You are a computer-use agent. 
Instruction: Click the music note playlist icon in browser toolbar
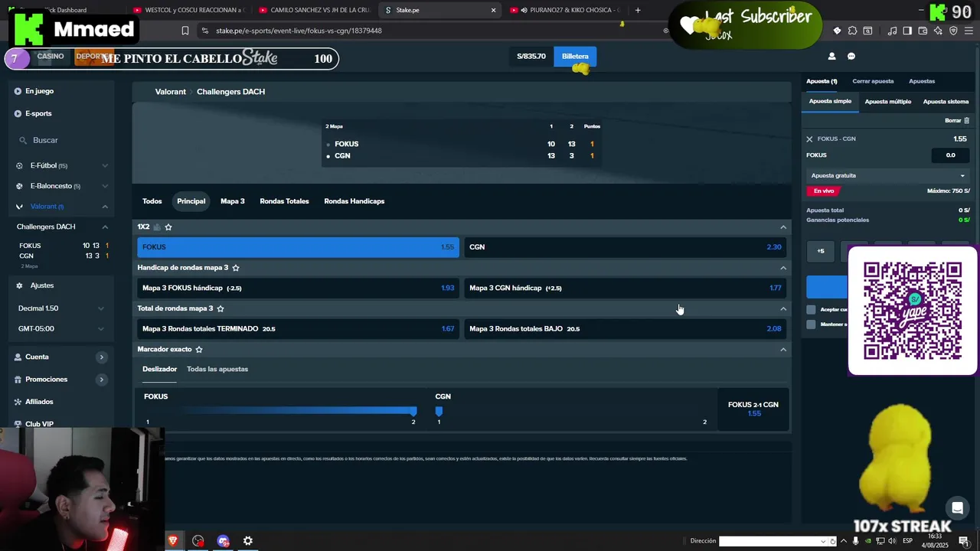coord(892,31)
